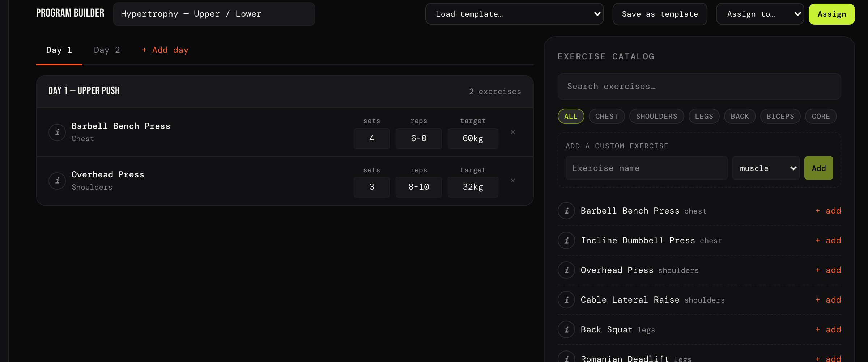This screenshot has height=362, width=868.
Task: Focus the Search exercises field
Action: click(x=699, y=87)
